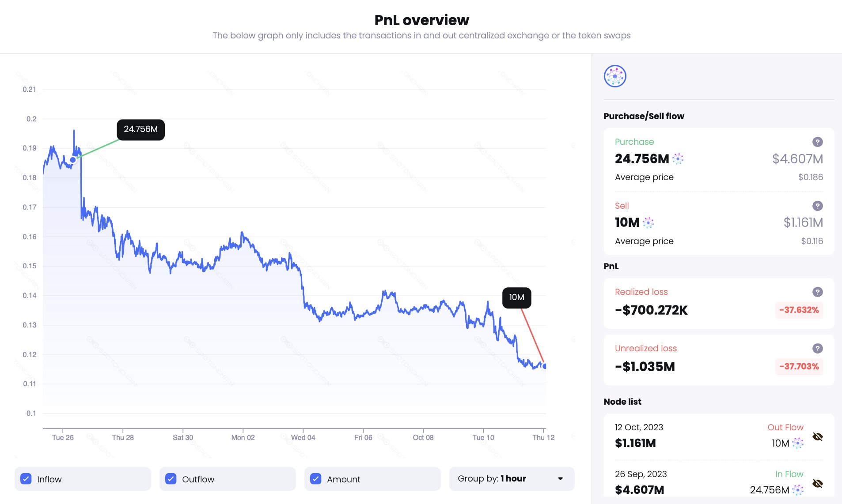Click the Purchase help question mark icon
The width and height of the screenshot is (842, 504).
coord(817,142)
